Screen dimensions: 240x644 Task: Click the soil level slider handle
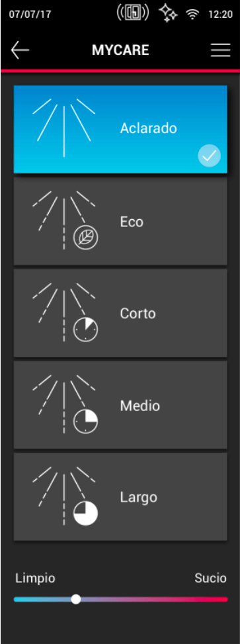pos(75,599)
